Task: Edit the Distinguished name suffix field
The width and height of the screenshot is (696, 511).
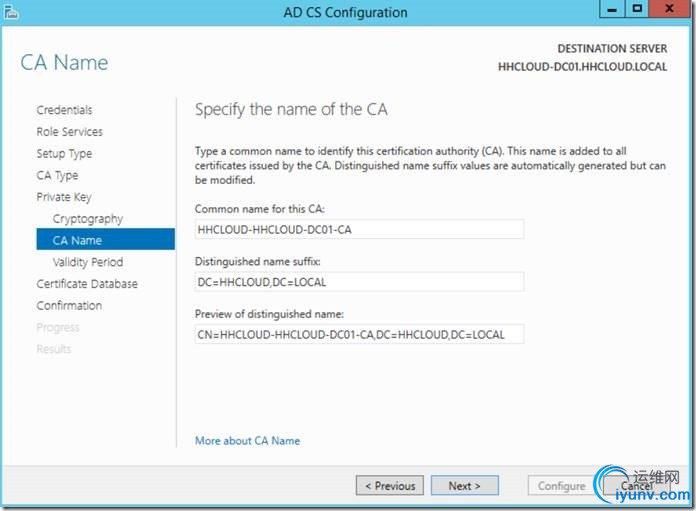Action: (x=359, y=281)
